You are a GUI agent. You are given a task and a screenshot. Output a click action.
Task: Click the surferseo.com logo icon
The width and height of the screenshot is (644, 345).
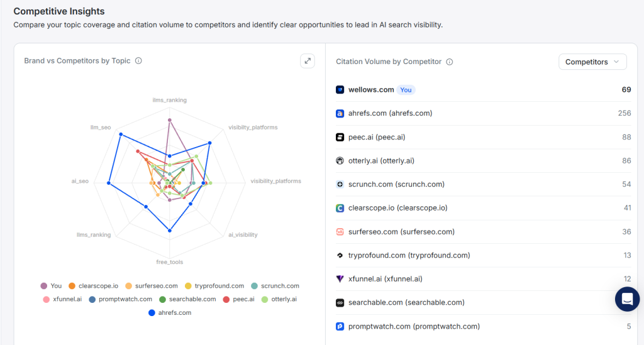(340, 232)
